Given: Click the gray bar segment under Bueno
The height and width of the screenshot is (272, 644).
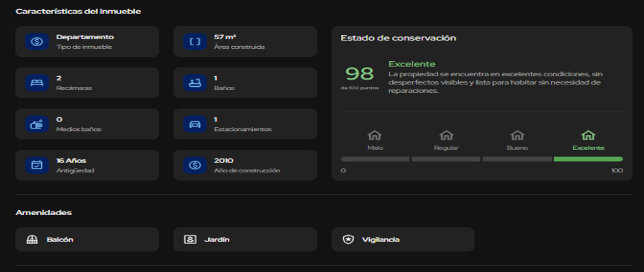Looking at the screenshot, I should 517,159.
